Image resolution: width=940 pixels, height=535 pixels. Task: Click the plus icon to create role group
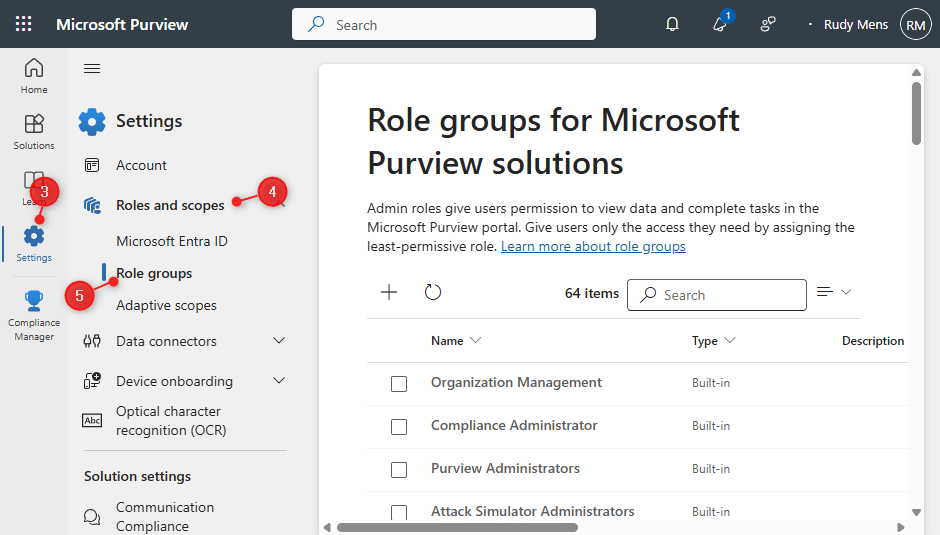[x=389, y=292]
